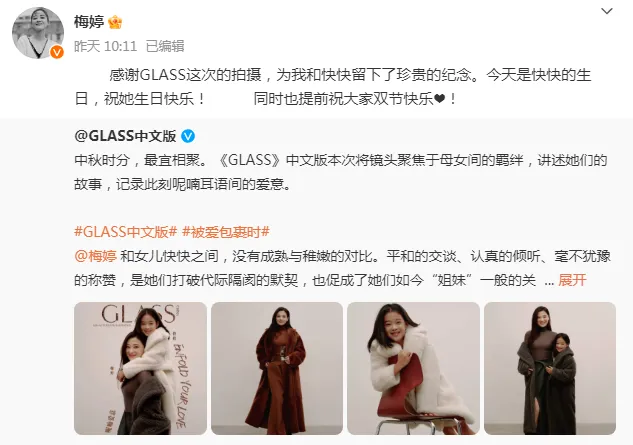Open the post options chevron menu

[607, 11]
